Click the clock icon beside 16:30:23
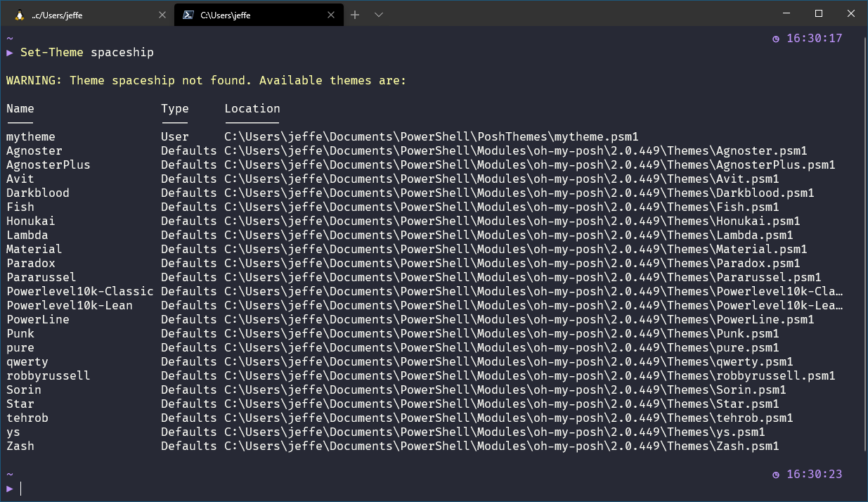 (x=776, y=475)
